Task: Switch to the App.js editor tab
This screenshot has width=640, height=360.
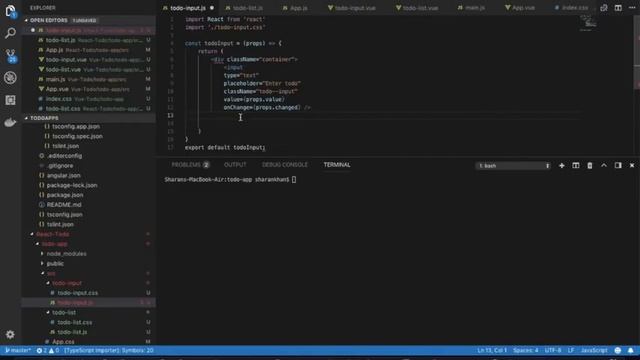Action: pyautogui.click(x=298, y=8)
